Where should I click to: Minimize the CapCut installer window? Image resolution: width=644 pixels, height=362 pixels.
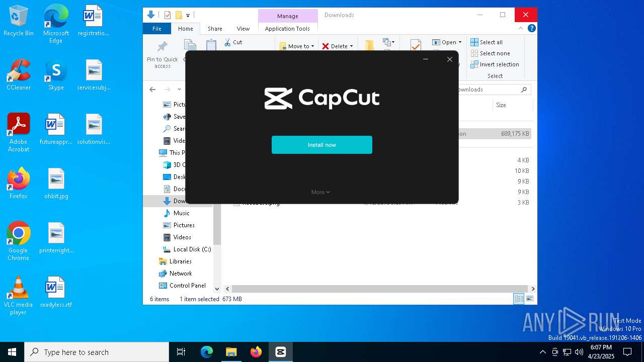(426, 59)
